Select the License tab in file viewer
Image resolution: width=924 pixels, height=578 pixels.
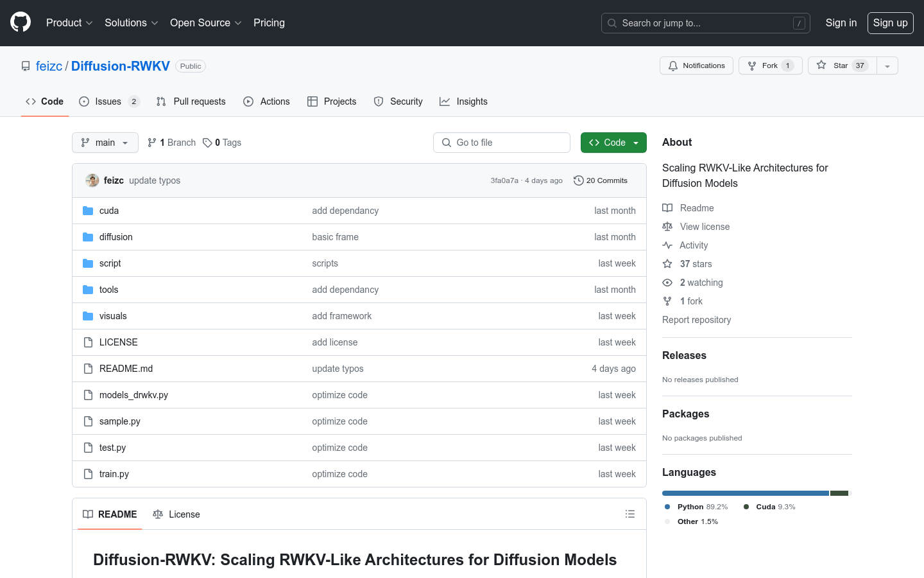(176, 514)
